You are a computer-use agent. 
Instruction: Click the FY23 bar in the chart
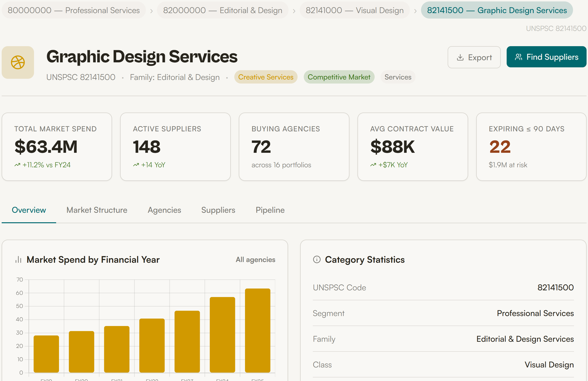point(187,341)
